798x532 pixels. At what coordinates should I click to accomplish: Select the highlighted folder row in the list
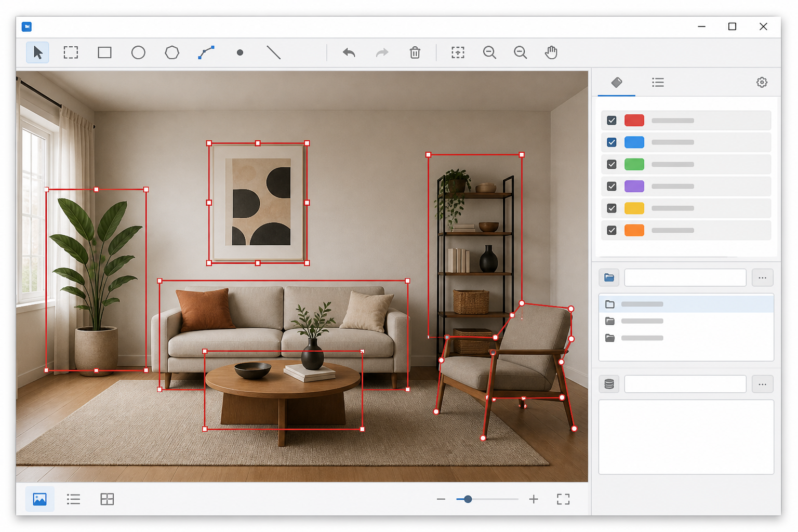(686, 304)
